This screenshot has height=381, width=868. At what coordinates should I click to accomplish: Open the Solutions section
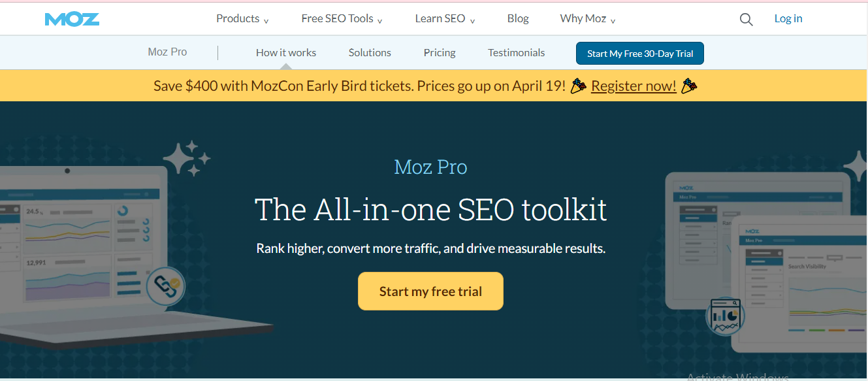[x=370, y=52]
